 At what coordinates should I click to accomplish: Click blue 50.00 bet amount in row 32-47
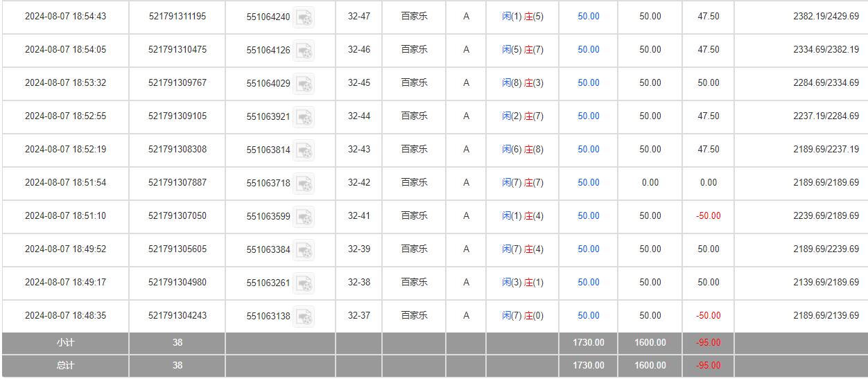point(588,16)
